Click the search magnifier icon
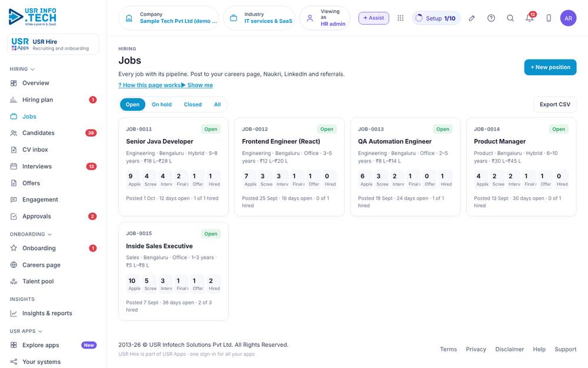The image size is (588, 368). 510,18
